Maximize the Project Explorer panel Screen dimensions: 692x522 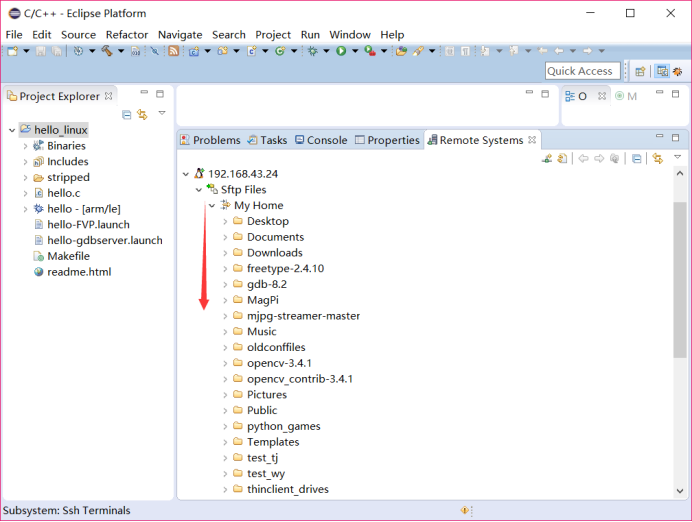(160, 94)
